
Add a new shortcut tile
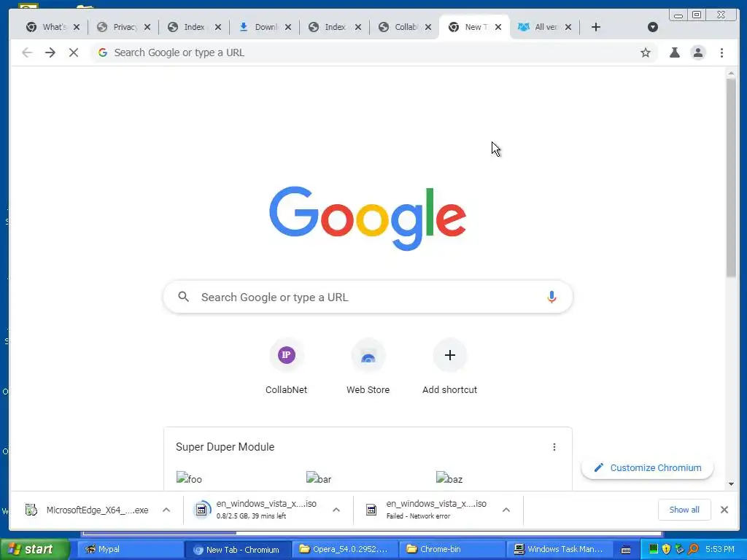(x=449, y=367)
